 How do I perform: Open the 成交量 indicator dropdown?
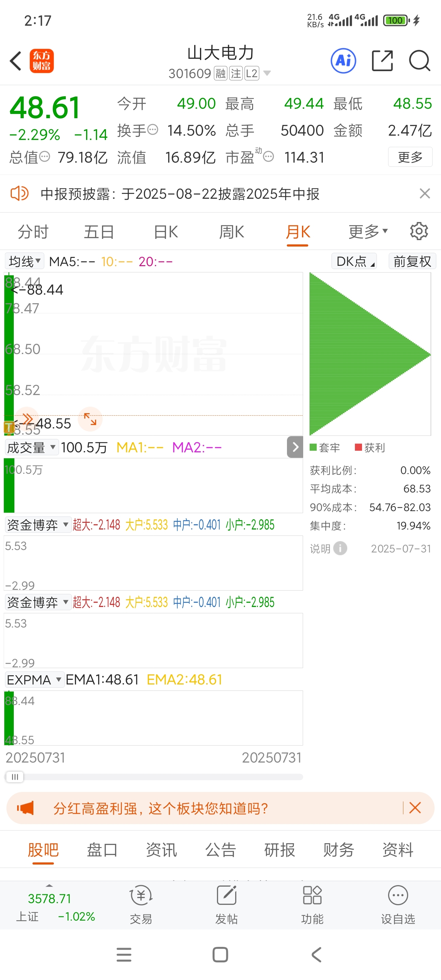pos(32,447)
